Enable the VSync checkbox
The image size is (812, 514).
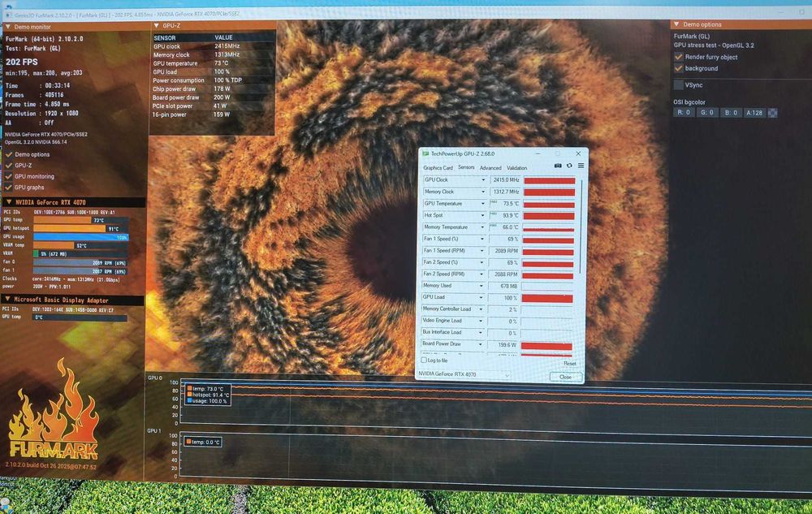[678, 85]
